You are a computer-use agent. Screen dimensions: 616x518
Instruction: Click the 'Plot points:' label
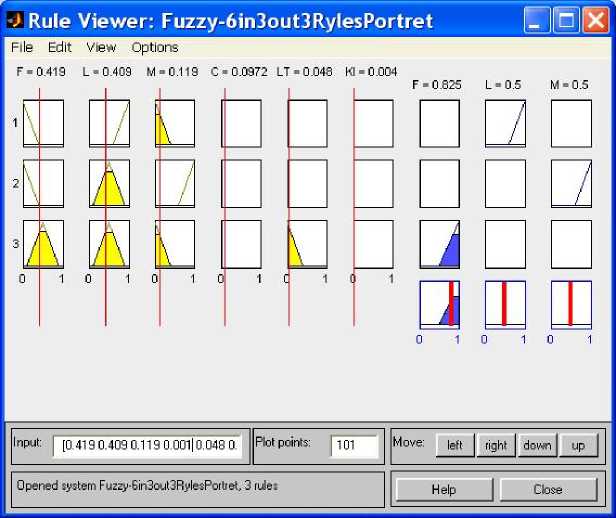pos(283,443)
